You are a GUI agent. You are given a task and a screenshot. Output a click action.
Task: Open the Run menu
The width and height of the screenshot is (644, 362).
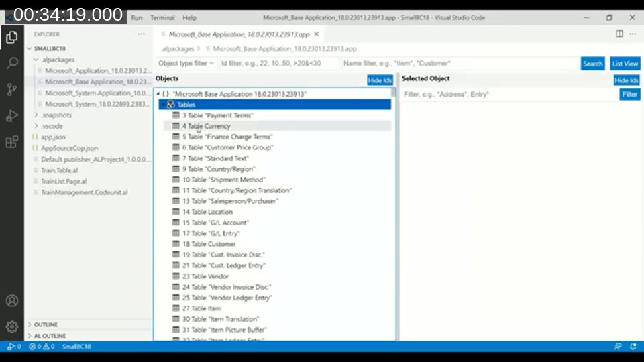click(x=137, y=17)
